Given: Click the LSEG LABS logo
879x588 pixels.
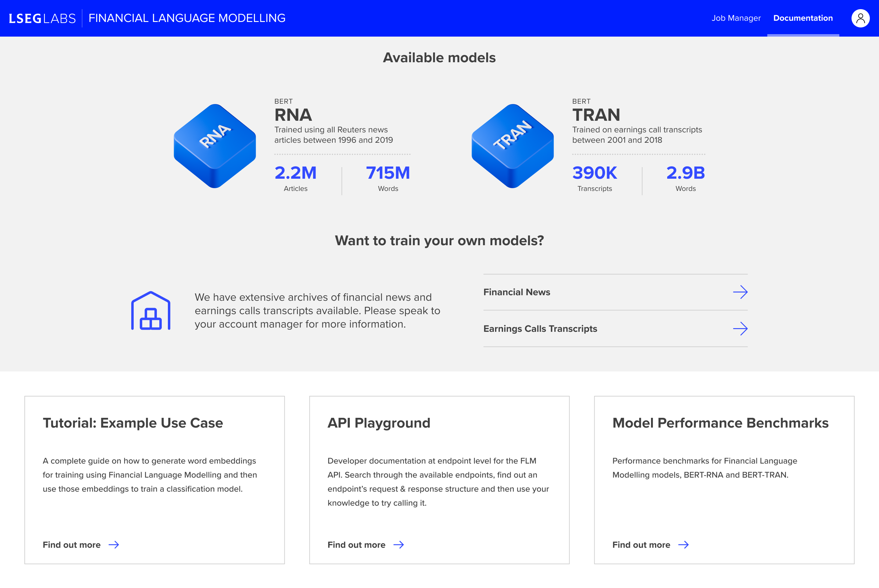Looking at the screenshot, I should click(x=42, y=18).
